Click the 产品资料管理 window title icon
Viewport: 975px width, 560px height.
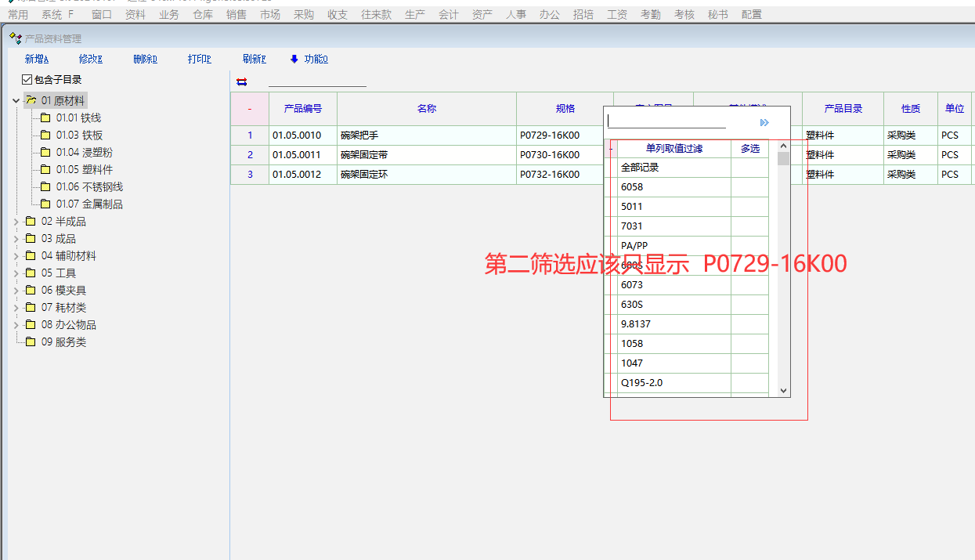click(x=15, y=38)
